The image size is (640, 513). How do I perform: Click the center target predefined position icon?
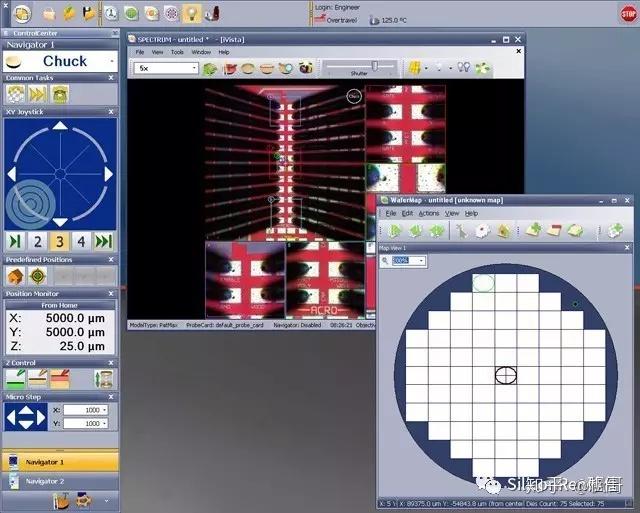pyautogui.click(x=37, y=276)
